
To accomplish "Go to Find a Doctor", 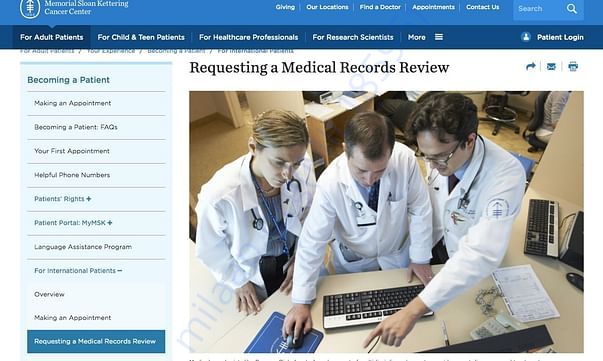I will click(380, 7).
